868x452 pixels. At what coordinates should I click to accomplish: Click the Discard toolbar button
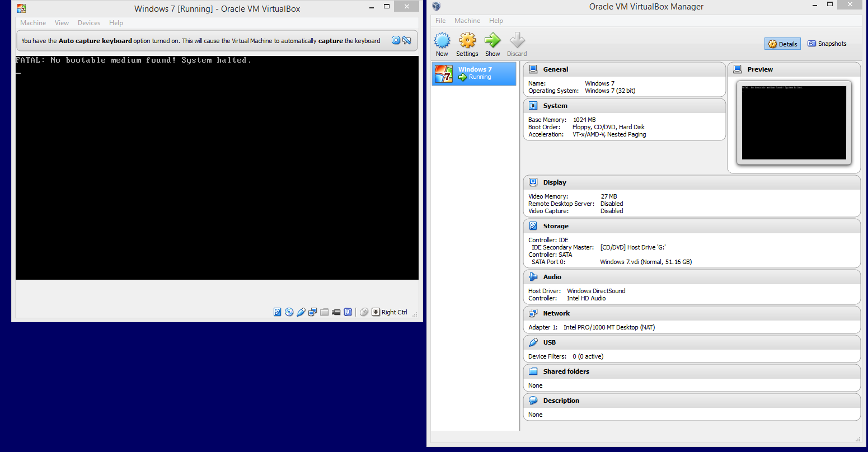tap(517, 45)
